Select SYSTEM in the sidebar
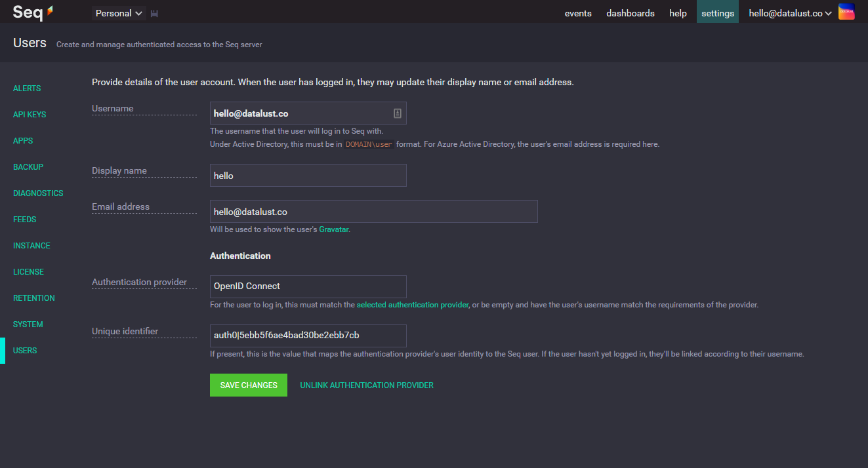Image resolution: width=868 pixels, height=468 pixels. [28, 324]
